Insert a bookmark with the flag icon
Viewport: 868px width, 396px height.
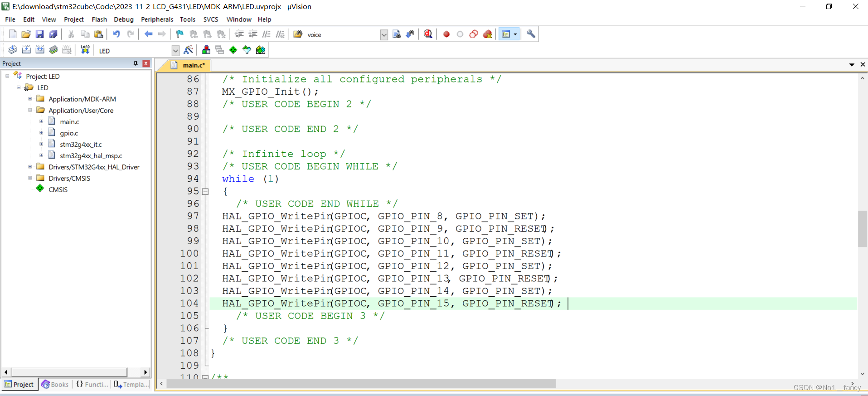(x=180, y=34)
